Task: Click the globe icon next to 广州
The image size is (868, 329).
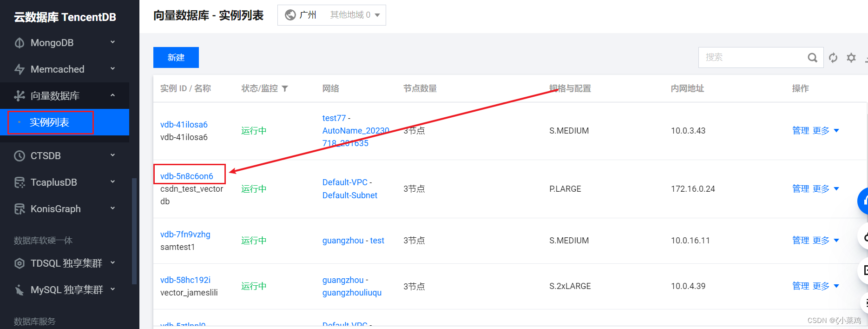Action: coord(290,15)
